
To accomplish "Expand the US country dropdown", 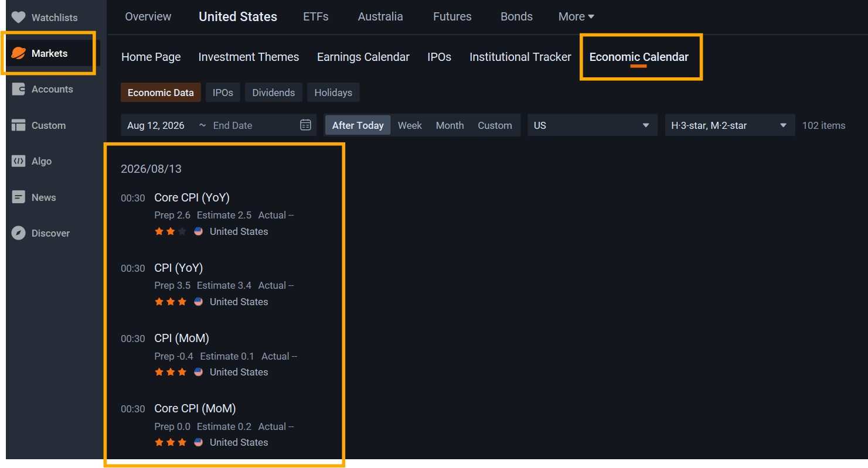I will [592, 125].
